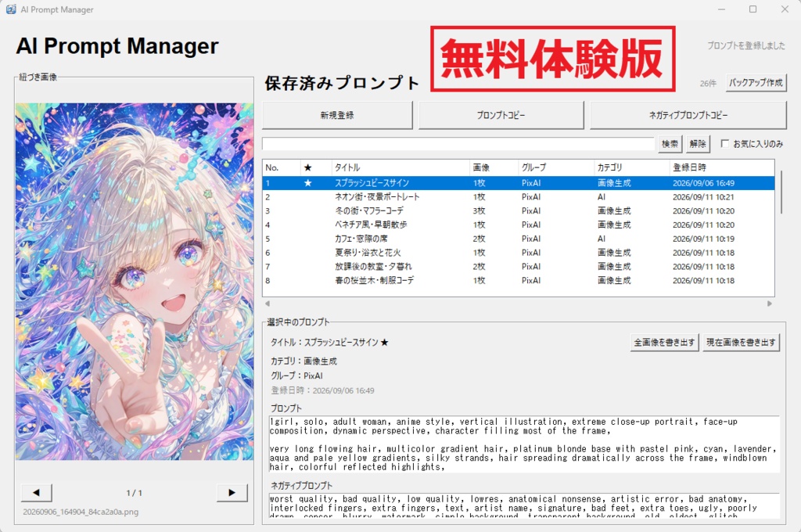Screen dimensions: 801x532
Task: Click the date 2026/09/11 10:21 cell
Action: tap(703, 196)
